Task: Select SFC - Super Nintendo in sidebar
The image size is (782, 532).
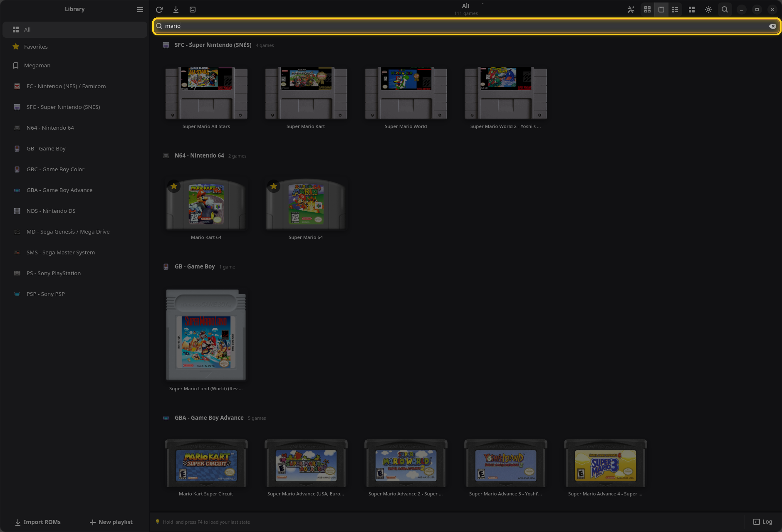Action: pos(75,107)
